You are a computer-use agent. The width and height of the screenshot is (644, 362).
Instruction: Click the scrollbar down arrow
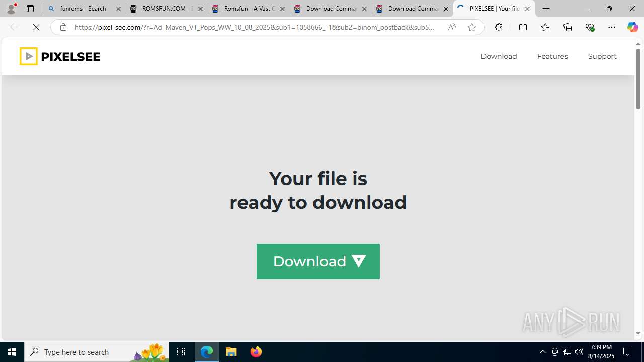(x=638, y=333)
